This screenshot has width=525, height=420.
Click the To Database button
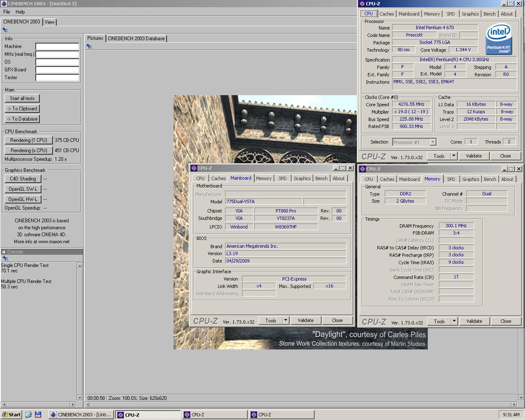pos(22,119)
